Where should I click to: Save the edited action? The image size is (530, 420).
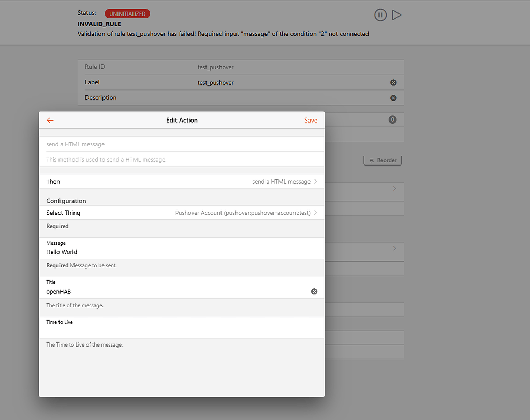click(x=311, y=120)
